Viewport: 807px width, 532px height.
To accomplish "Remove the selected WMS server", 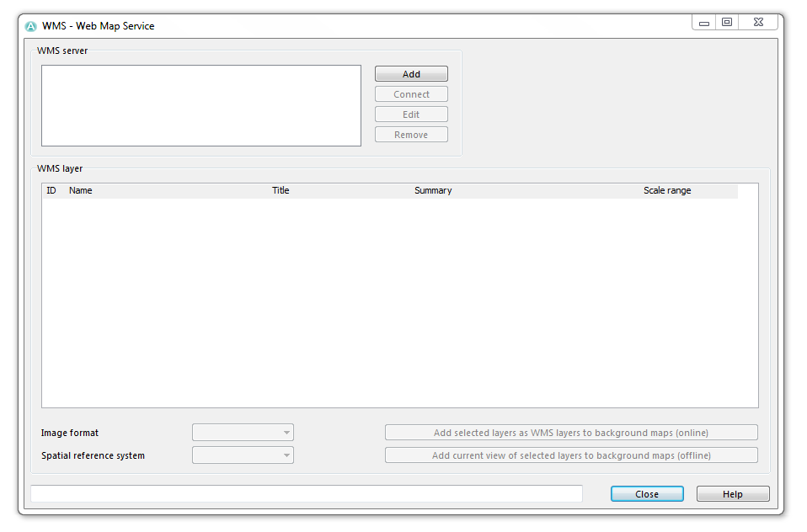I will tap(411, 135).
